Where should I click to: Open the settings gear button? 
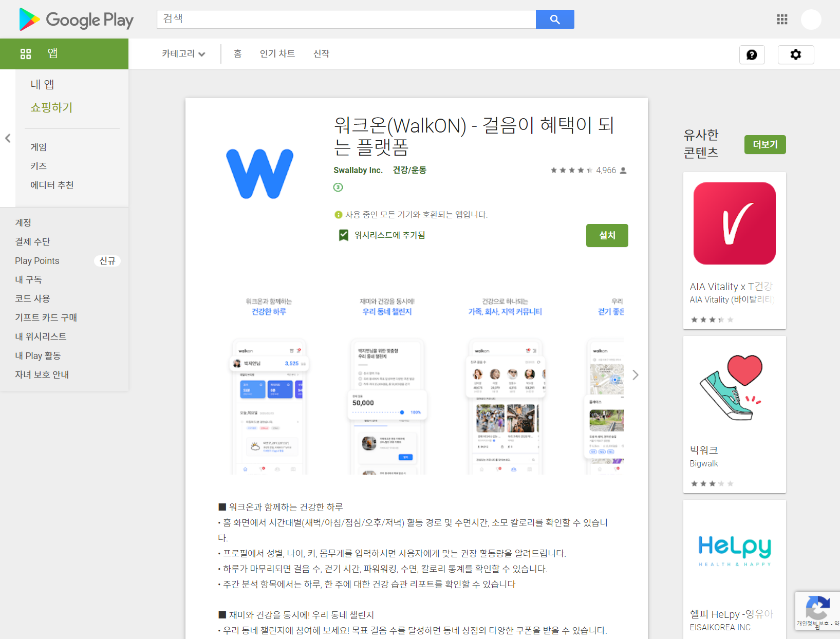pyautogui.click(x=796, y=54)
